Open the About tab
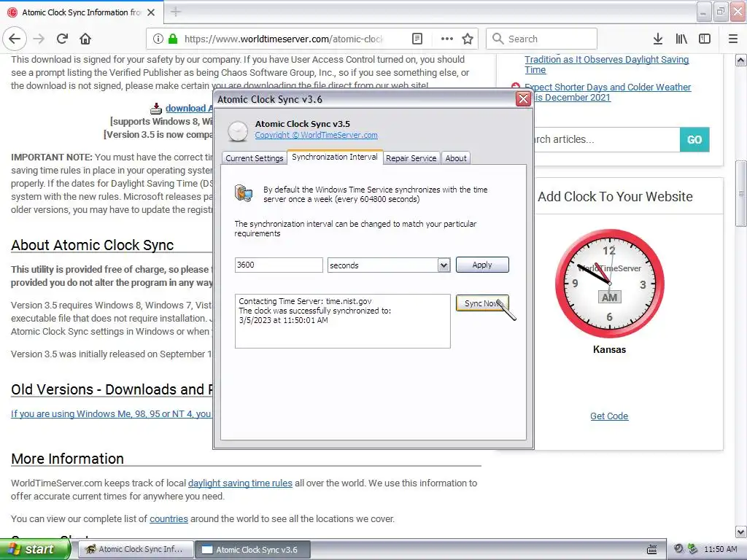747x560 pixels. point(455,158)
